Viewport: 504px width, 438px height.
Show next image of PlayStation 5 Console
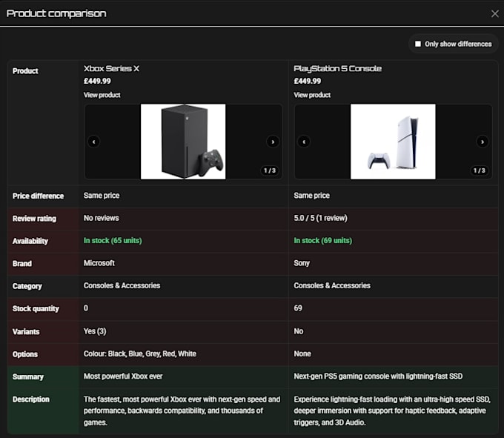tap(483, 142)
